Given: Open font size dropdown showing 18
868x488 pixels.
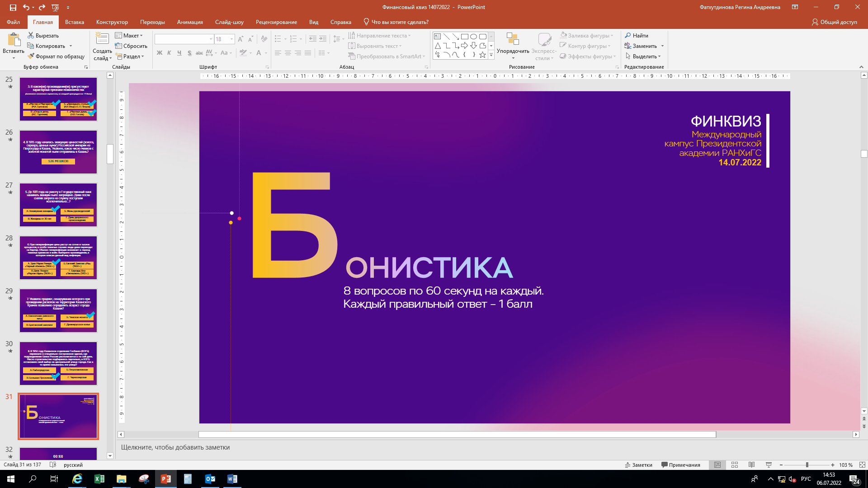Looking at the screenshot, I should (231, 39).
